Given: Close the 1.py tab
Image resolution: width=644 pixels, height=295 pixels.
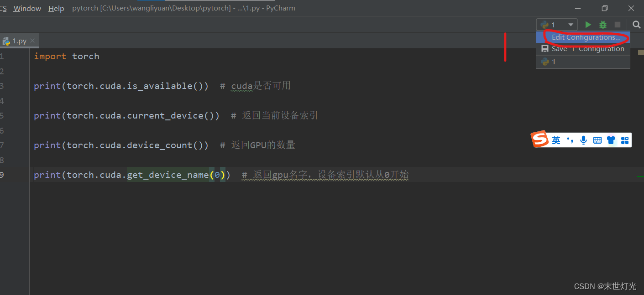Looking at the screenshot, I should (x=32, y=41).
